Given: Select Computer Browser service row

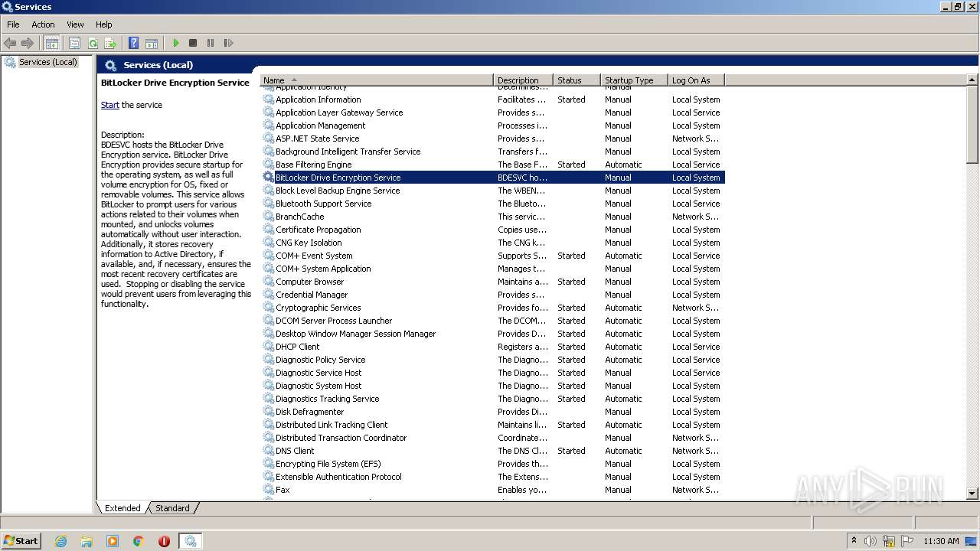Looking at the screenshot, I should (493, 282).
